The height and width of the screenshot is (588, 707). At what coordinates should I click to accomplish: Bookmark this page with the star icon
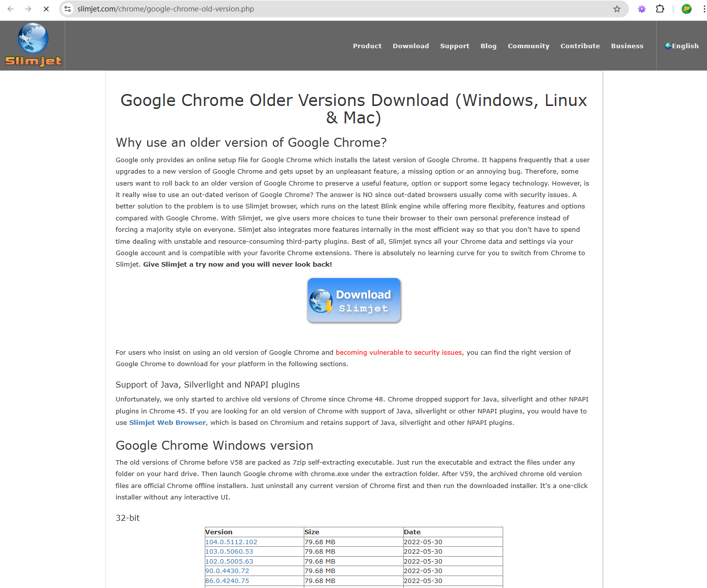tap(617, 9)
